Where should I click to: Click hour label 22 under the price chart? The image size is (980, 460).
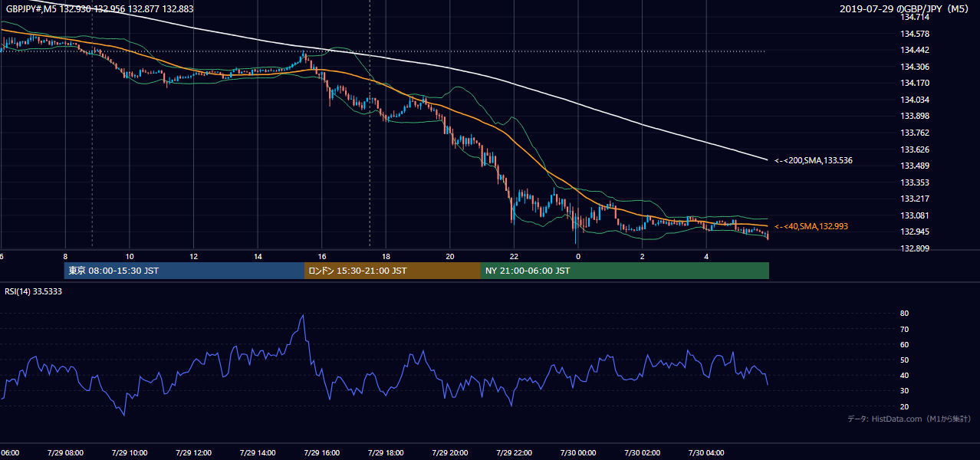coord(514,257)
